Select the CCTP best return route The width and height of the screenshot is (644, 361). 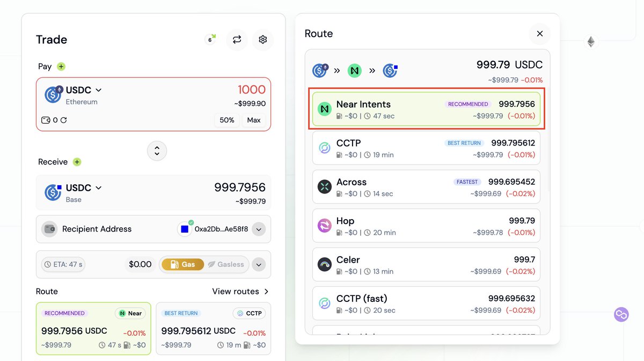tap(426, 148)
